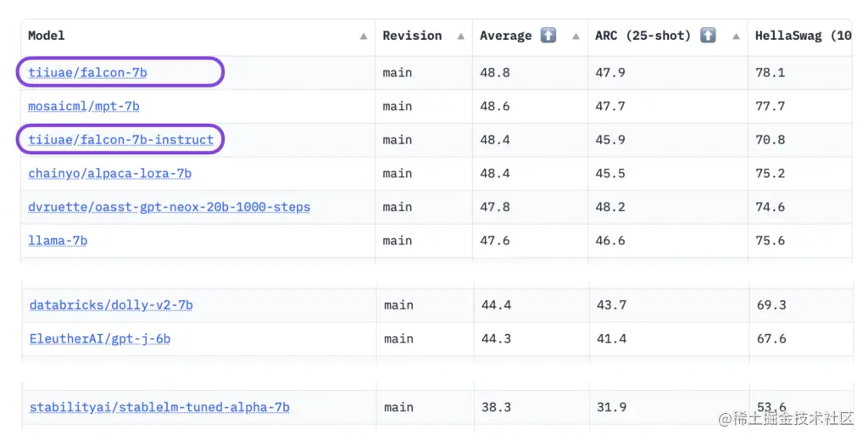Image resolution: width=868 pixels, height=441 pixels.
Task: Select the 38.3 average cell for stablelm
Action: (x=531, y=407)
